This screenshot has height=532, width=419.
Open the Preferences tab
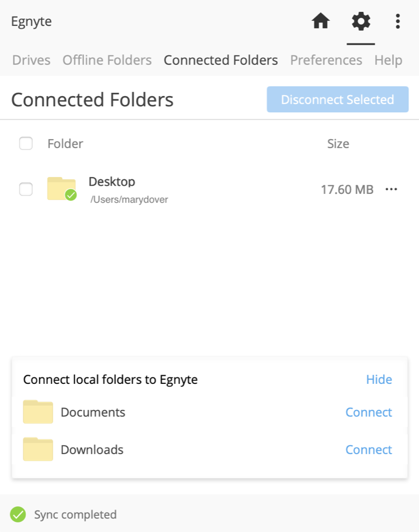[326, 60]
